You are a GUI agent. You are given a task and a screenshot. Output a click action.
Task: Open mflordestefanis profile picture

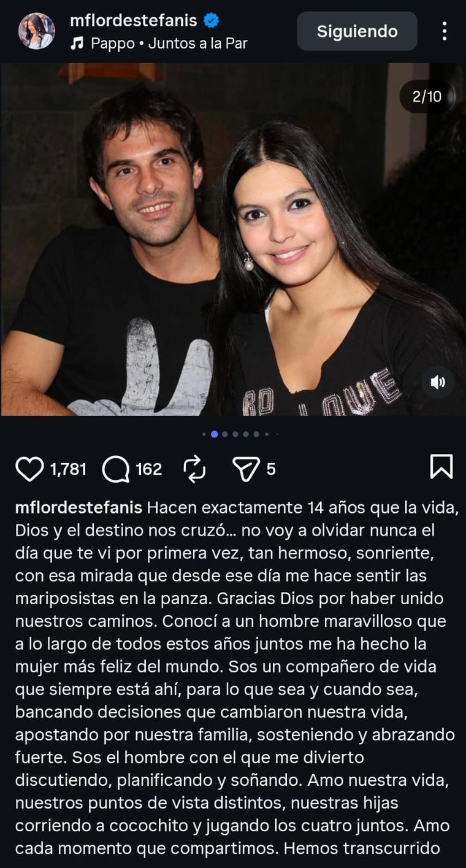(37, 31)
